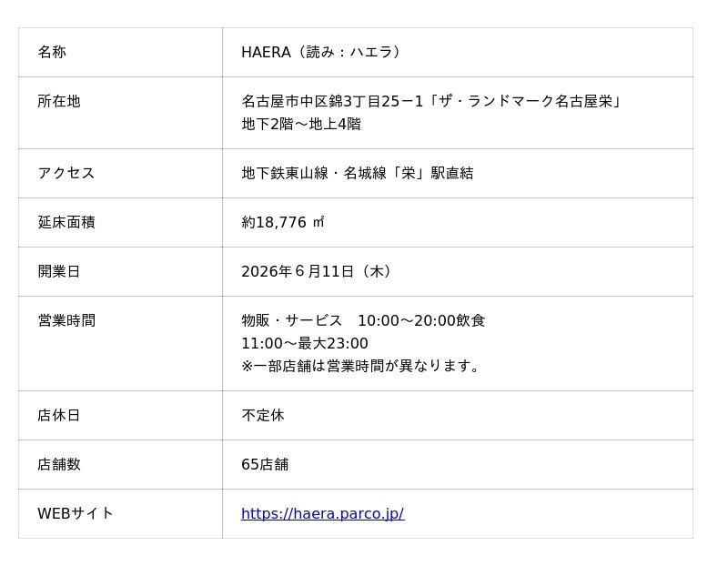Select the address line 名古屋市中区錦3丁目25－1
The image size is (728, 566).
tap(332, 101)
